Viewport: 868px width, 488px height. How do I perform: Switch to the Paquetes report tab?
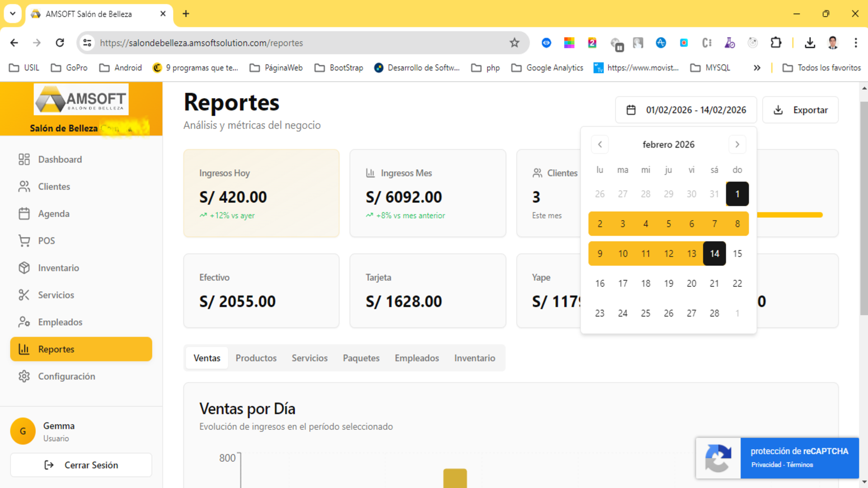point(361,358)
